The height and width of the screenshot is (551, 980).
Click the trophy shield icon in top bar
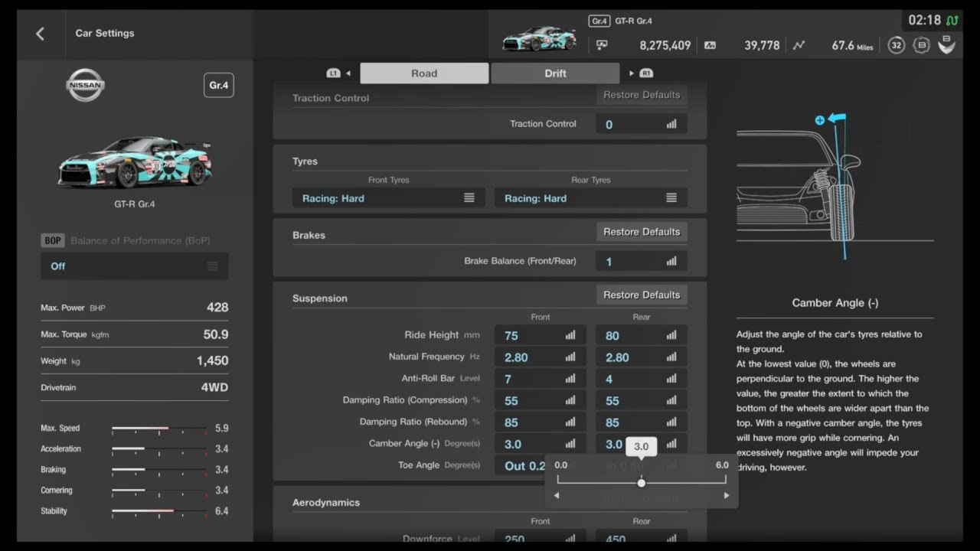click(x=947, y=44)
